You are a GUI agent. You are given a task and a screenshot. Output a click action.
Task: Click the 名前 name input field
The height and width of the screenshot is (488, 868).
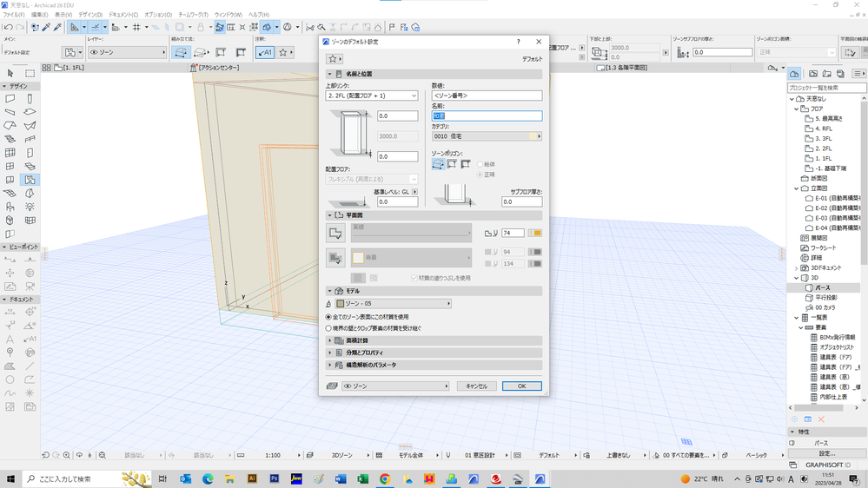[x=487, y=115]
